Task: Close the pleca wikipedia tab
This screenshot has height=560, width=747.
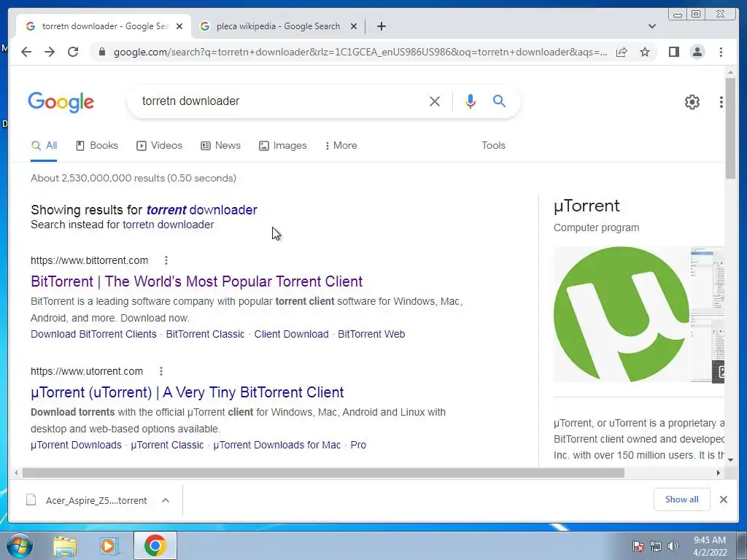Action: (354, 26)
